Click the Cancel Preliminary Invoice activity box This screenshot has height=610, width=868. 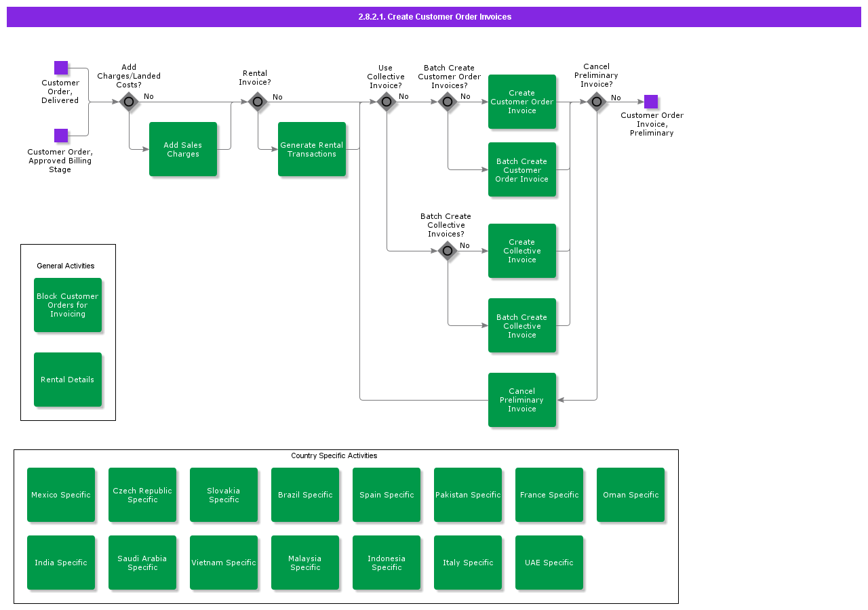click(522, 400)
